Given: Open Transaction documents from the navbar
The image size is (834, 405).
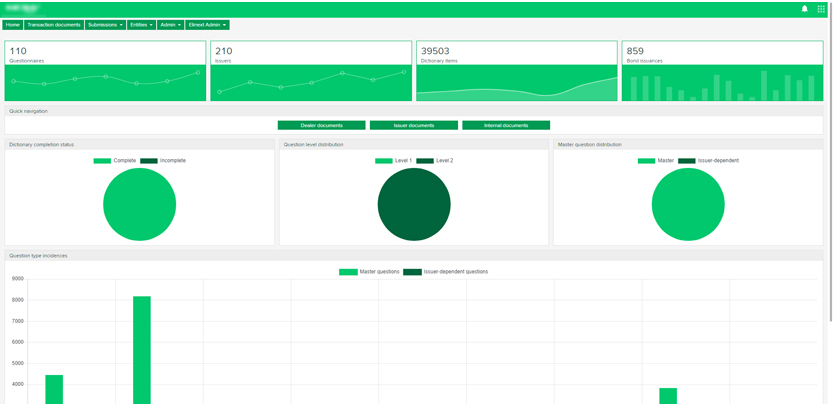Looking at the screenshot, I should [x=54, y=25].
